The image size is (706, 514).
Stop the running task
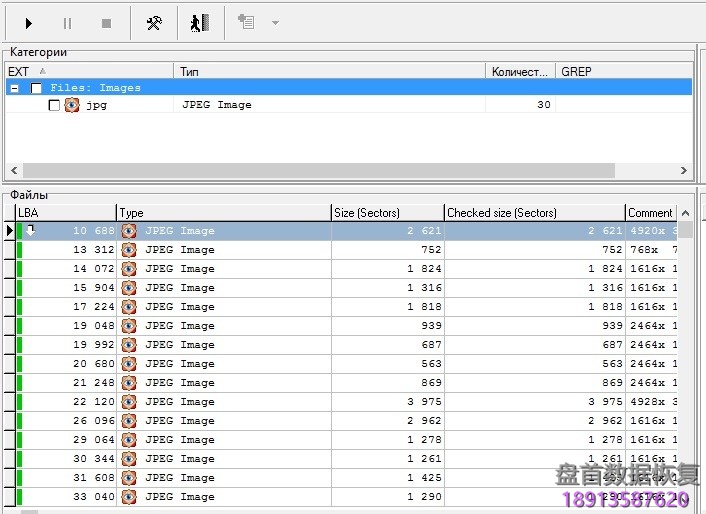click(106, 23)
